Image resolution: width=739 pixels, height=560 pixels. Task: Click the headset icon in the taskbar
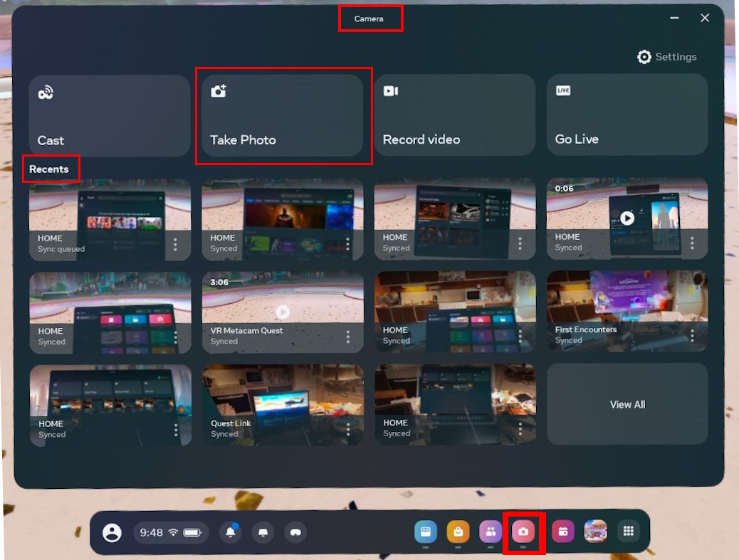click(295, 532)
